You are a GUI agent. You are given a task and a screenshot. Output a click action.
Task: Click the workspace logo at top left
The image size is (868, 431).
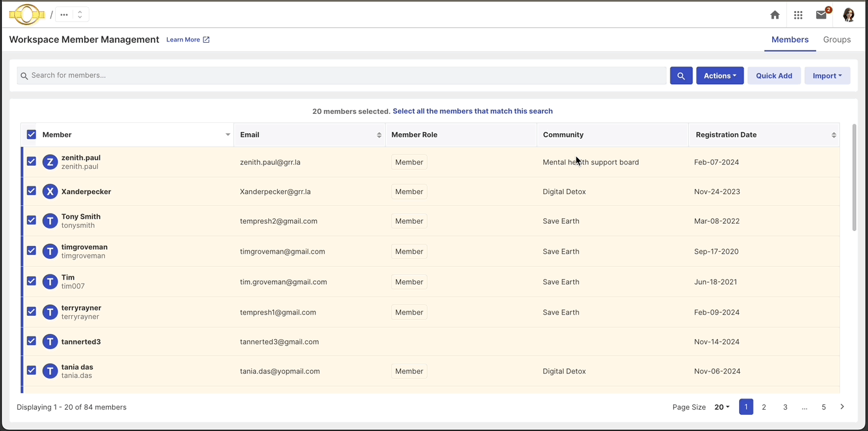pyautogui.click(x=27, y=14)
